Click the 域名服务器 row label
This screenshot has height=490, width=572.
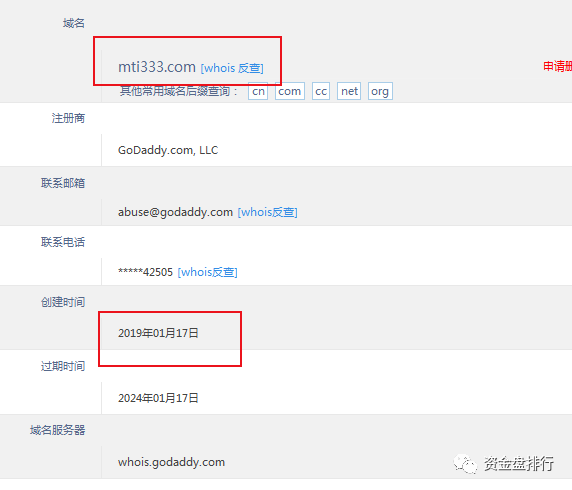pos(58,430)
